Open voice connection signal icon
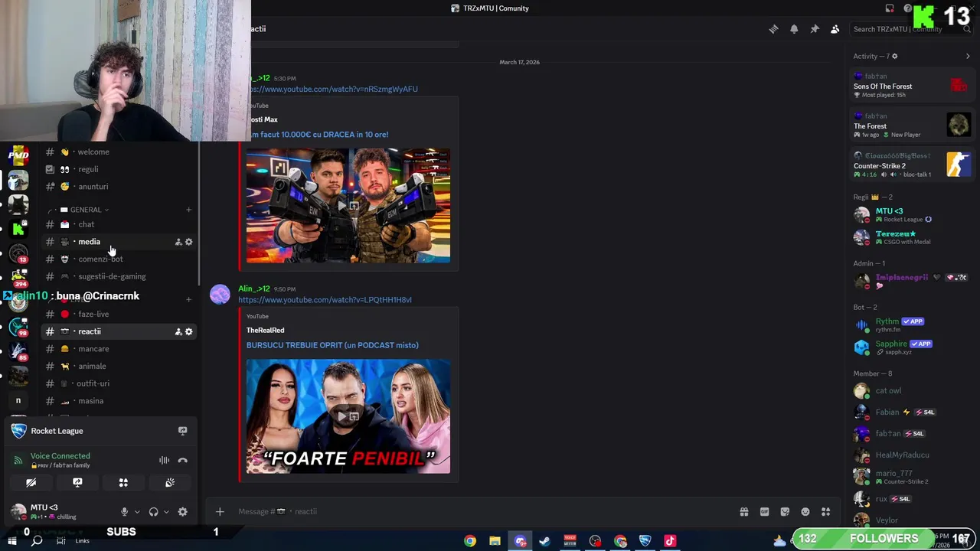Viewport: 980px width, 551px height. 18,460
